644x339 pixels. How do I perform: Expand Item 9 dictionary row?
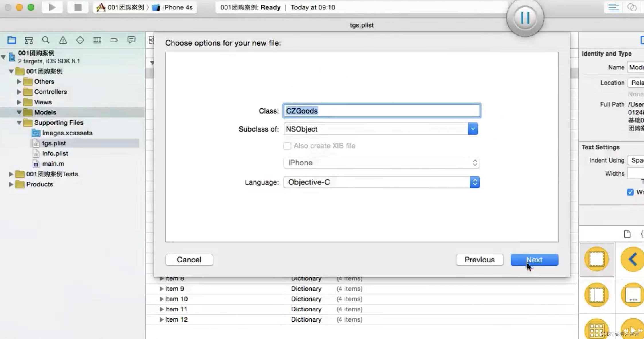point(161,289)
